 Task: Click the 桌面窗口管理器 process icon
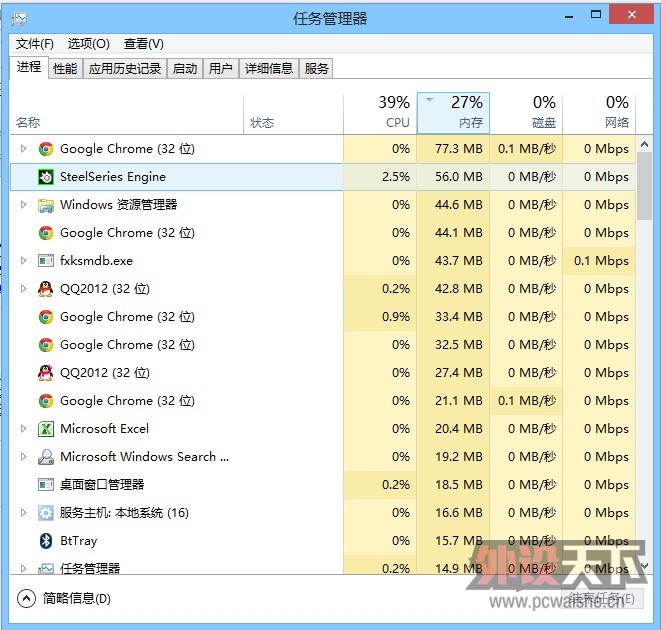click(46, 485)
